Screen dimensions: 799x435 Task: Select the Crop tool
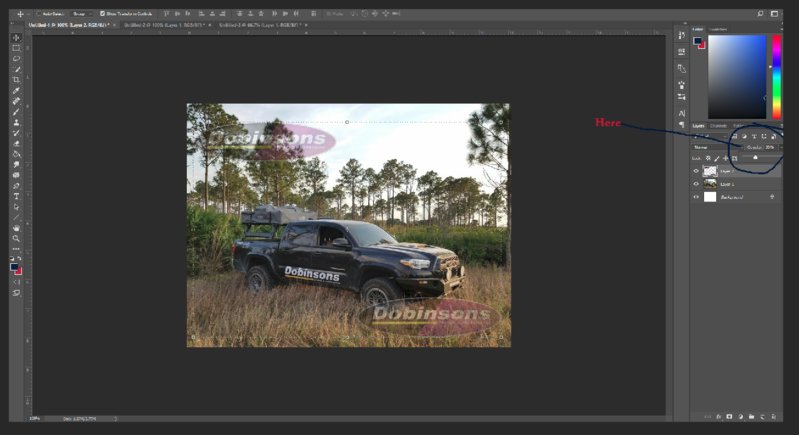tap(16, 80)
